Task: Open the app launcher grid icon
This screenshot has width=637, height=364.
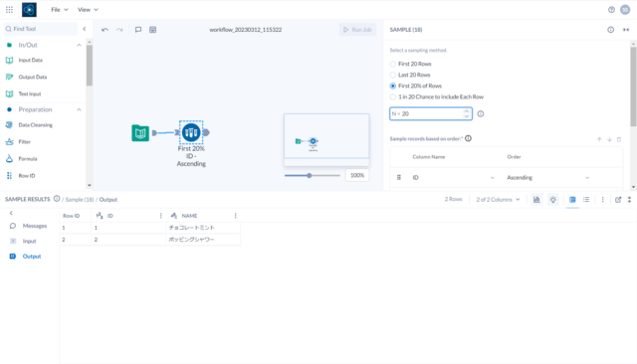Action: coord(9,9)
